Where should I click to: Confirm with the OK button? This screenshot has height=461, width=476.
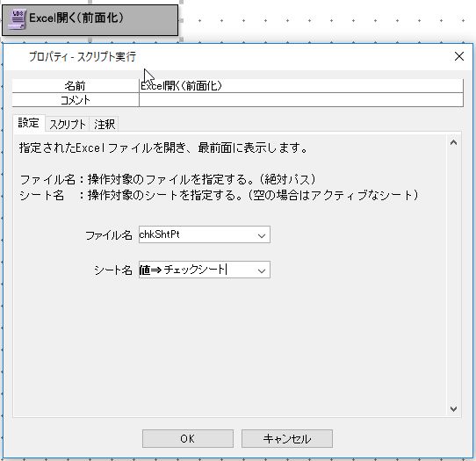pyautogui.click(x=188, y=438)
